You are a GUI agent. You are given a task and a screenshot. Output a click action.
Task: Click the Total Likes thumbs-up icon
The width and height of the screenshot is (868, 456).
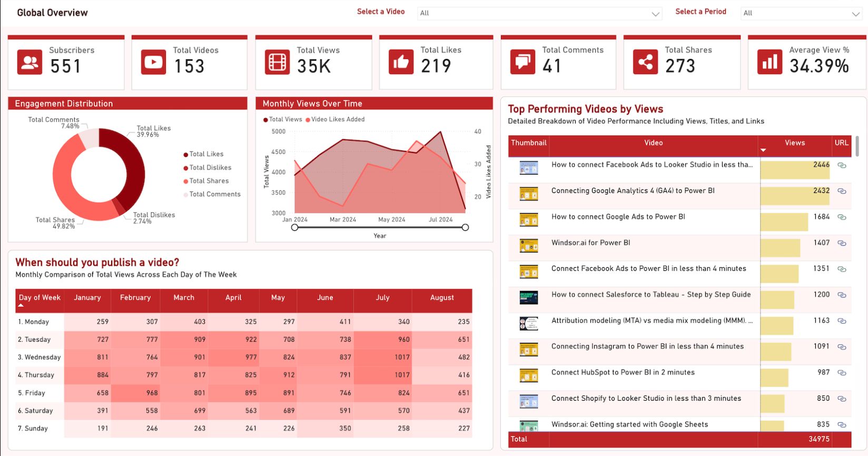point(401,62)
